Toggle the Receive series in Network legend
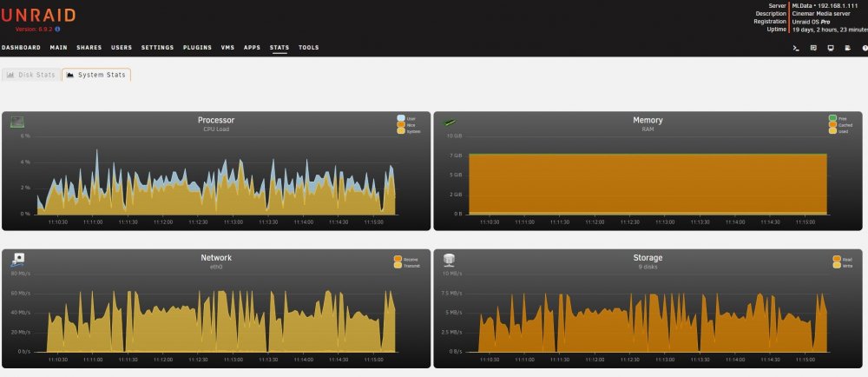The image size is (868, 377). tap(405, 259)
